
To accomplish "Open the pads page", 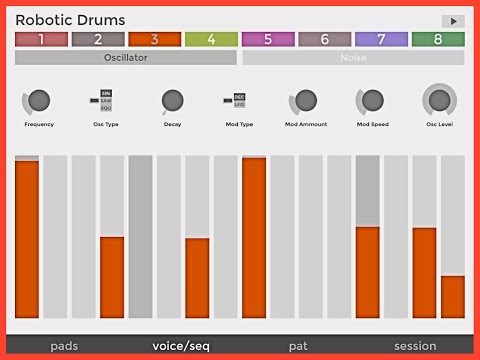I will [64, 346].
